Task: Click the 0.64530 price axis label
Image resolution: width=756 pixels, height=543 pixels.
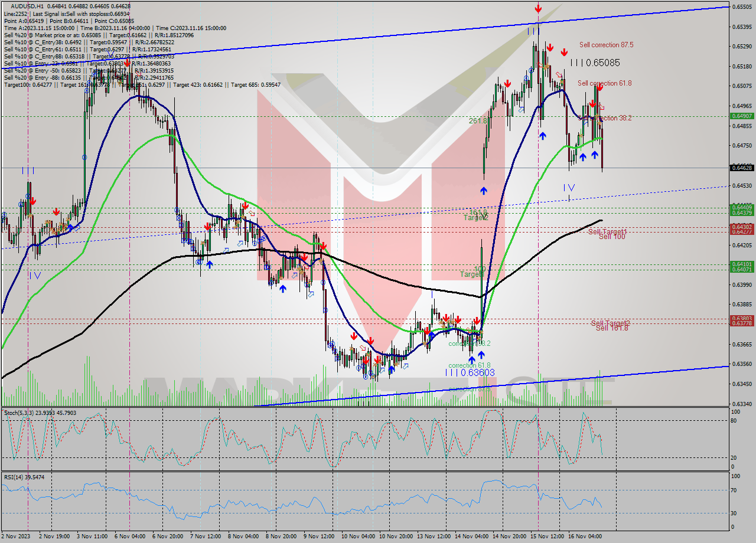Action: point(742,185)
